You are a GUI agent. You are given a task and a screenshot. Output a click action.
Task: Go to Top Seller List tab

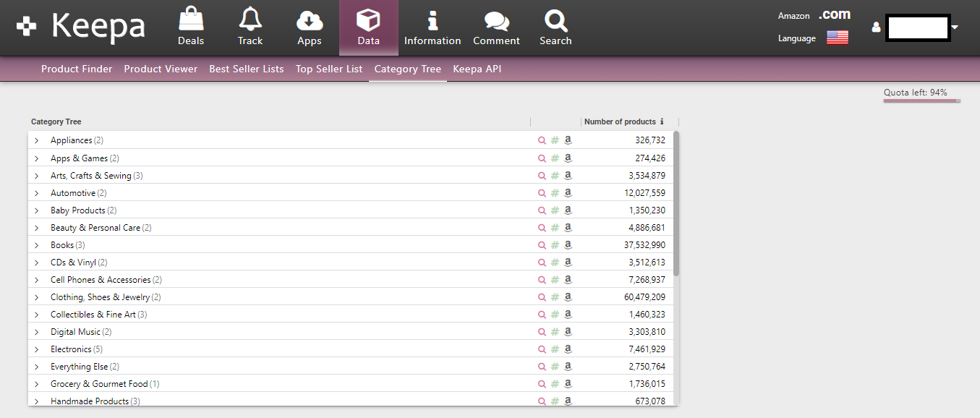click(x=329, y=69)
